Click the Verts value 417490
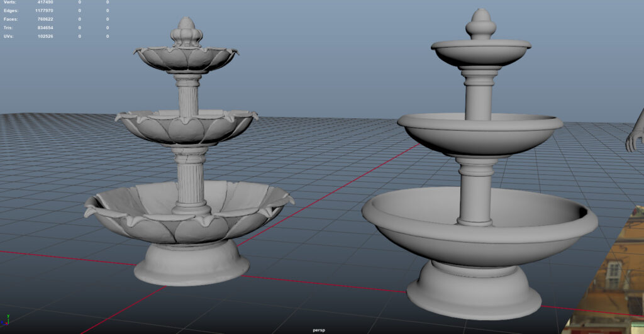Viewport: 644px width, 334px height. click(x=45, y=2)
